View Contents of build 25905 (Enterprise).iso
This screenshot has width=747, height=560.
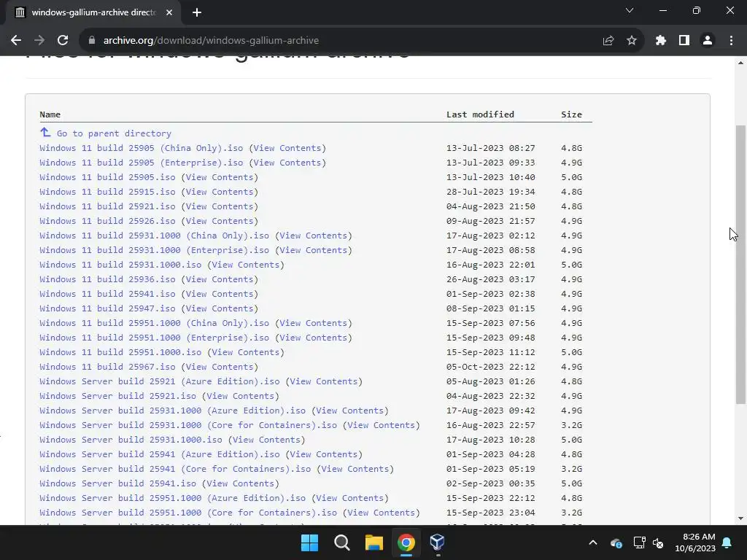pyautogui.click(x=287, y=163)
